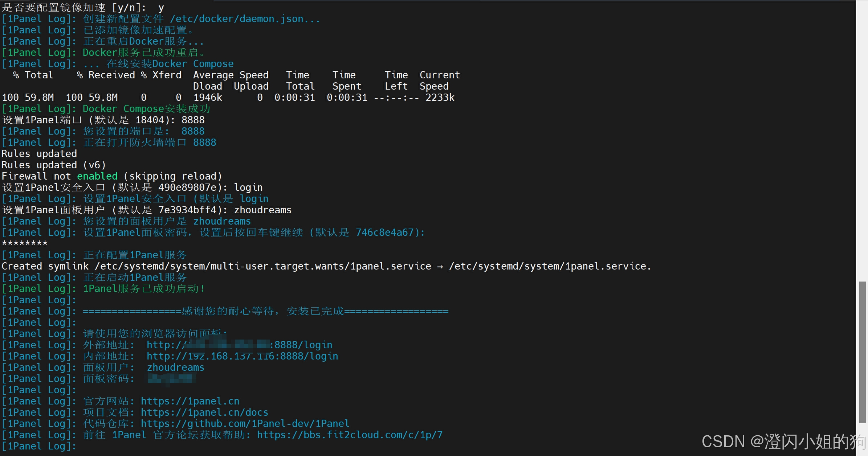Click the masked ******** password line
The height and width of the screenshot is (456, 868).
coord(25,243)
